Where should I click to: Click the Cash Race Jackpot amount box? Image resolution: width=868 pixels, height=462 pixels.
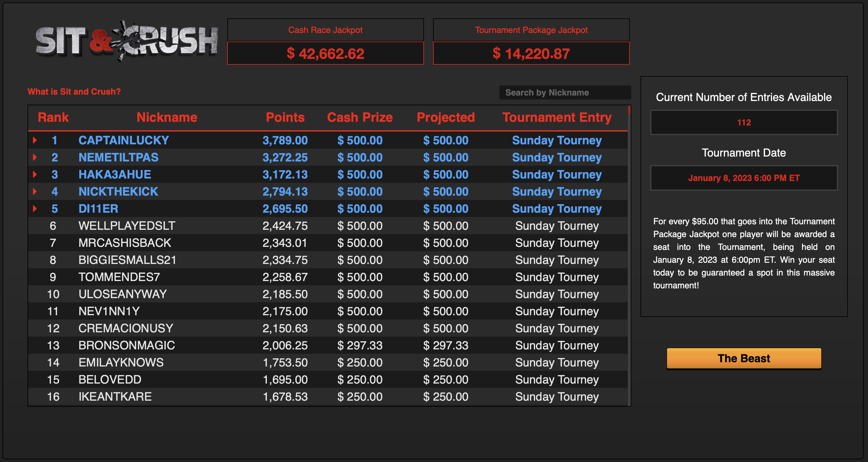tap(325, 53)
